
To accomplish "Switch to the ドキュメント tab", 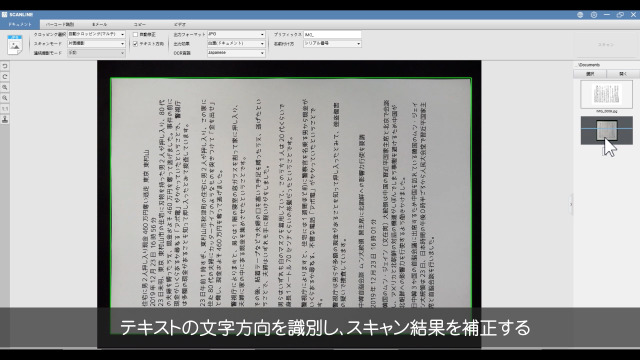I will pos(20,24).
